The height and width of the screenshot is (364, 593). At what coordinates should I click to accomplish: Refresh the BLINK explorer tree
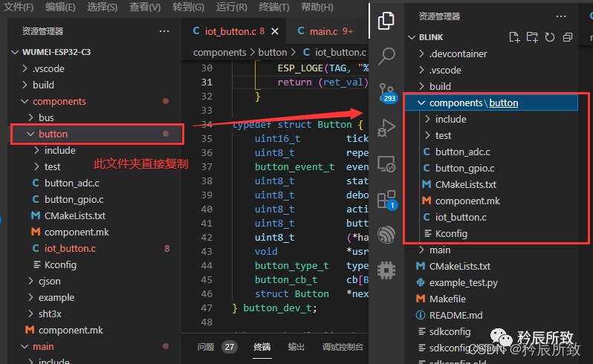click(x=549, y=37)
